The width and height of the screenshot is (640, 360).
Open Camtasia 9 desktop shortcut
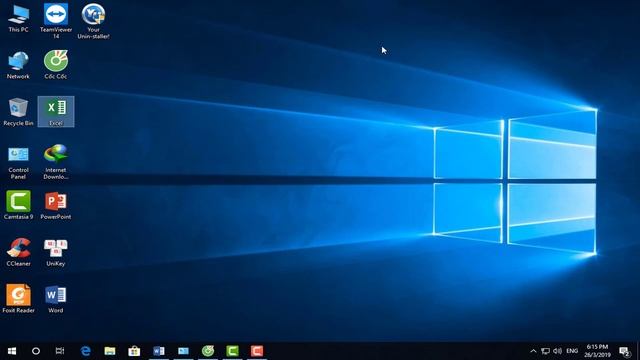coord(18,205)
